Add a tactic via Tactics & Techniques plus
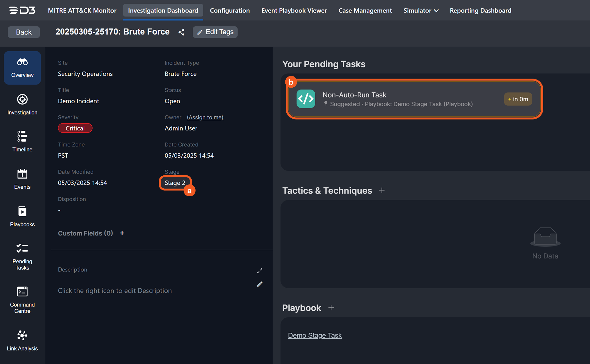Viewport: 590px width, 364px height. coord(382,191)
